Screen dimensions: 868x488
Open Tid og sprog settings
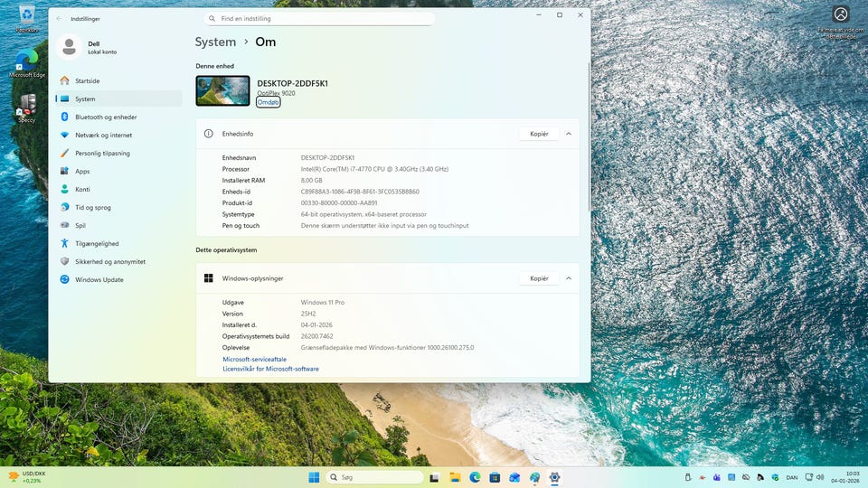point(92,208)
